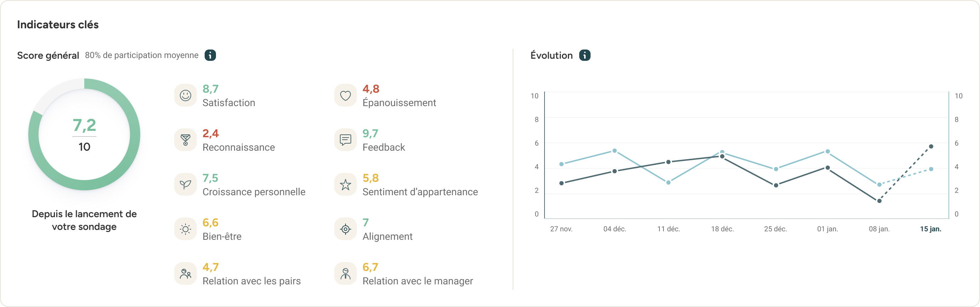Open the Satisfaction indicator label

(229, 103)
